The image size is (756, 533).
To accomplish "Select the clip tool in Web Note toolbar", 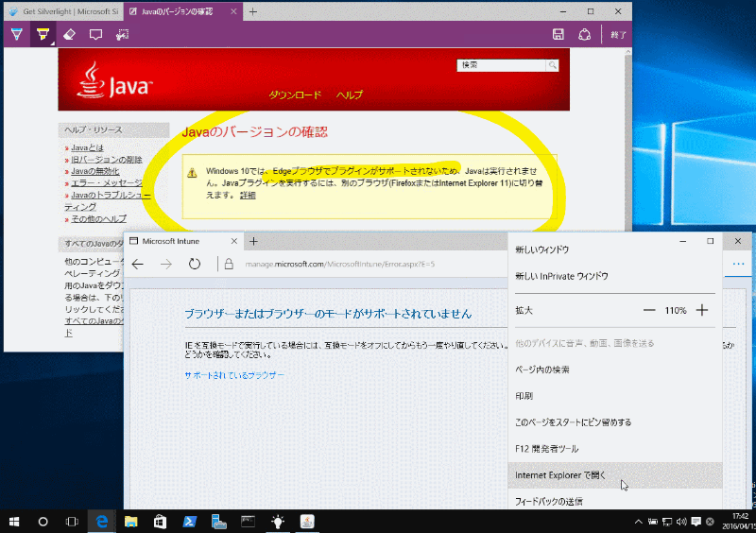I will click(122, 34).
